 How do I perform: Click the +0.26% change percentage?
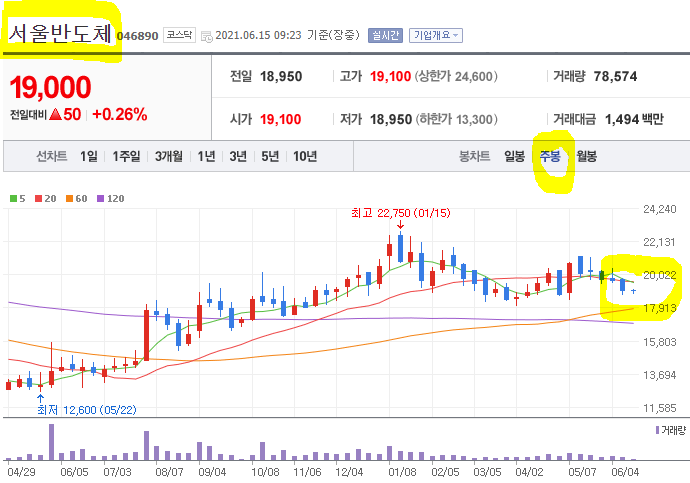[x=120, y=115]
